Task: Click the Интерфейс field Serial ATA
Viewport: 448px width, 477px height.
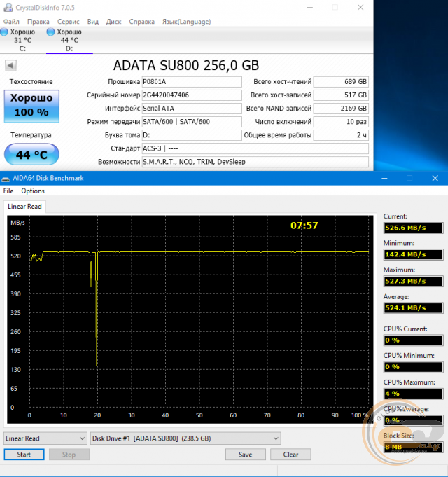Action: (192, 109)
